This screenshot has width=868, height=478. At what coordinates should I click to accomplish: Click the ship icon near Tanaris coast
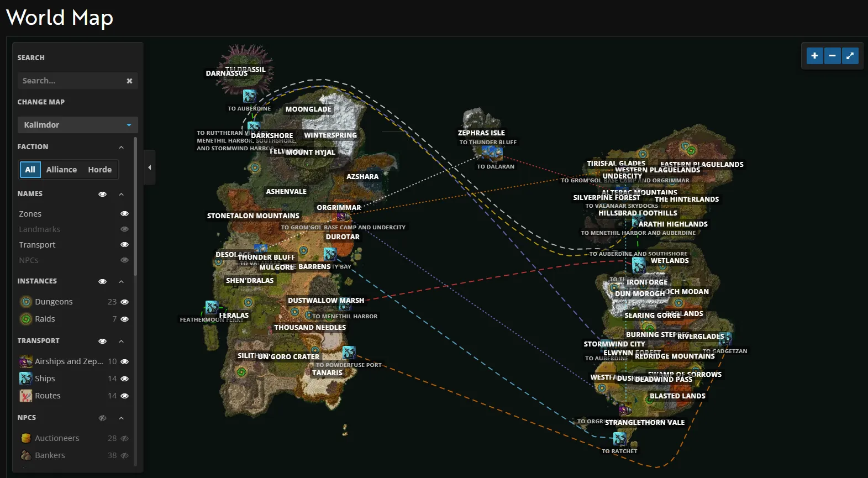pyautogui.click(x=349, y=352)
